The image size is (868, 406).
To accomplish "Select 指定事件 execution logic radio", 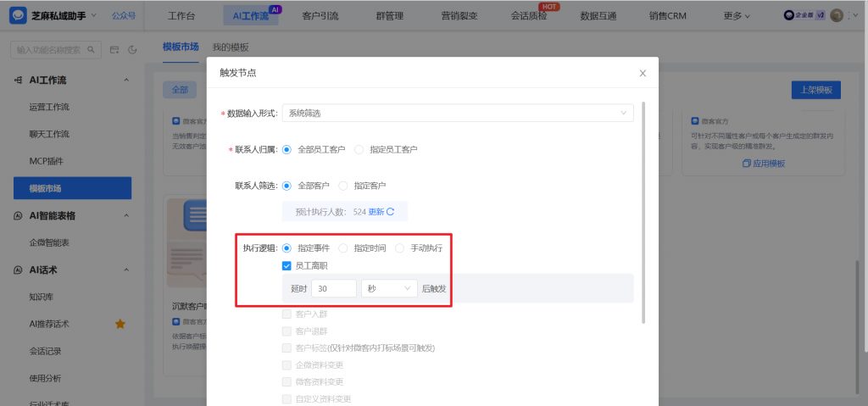I will 287,248.
